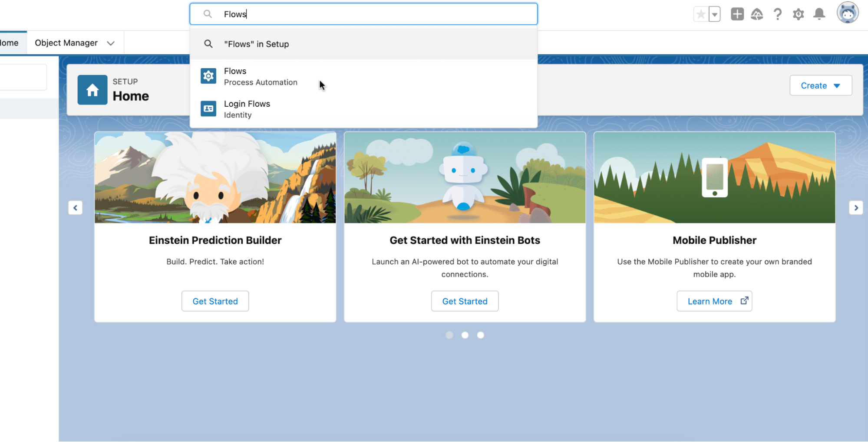Open the favorites list dropdown arrow

(x=714, y=14)
